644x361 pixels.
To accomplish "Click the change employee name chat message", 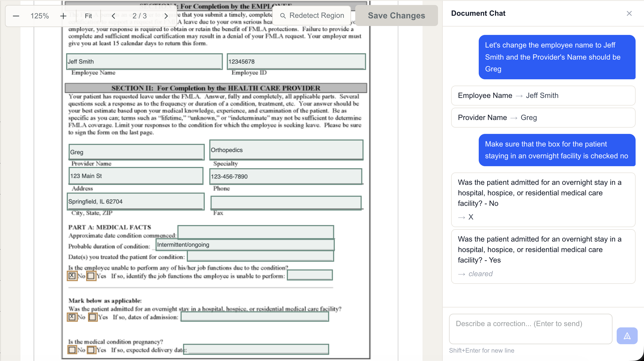I will coord(557,57).
